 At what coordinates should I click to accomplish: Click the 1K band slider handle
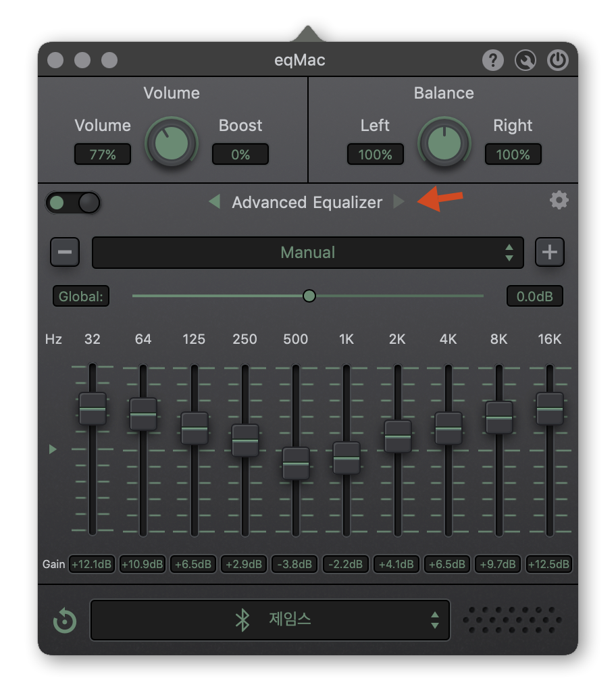pyautogui.click(x=346, y=458)
